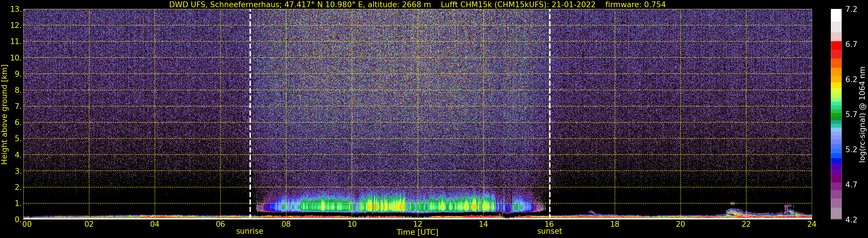Click the 'Height above ground [km]' axis label

(4, 114)
